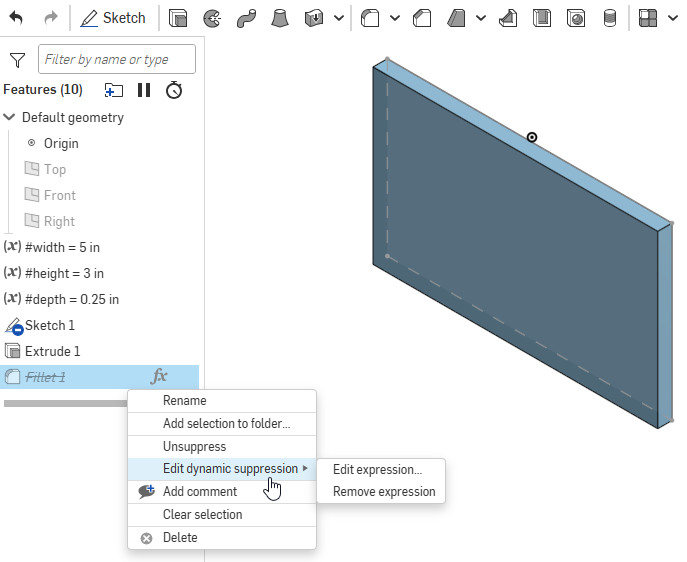Viewport: 687px width, 562px height.
Task: Toggle the pause regeneration button
Action: [144, 90]
